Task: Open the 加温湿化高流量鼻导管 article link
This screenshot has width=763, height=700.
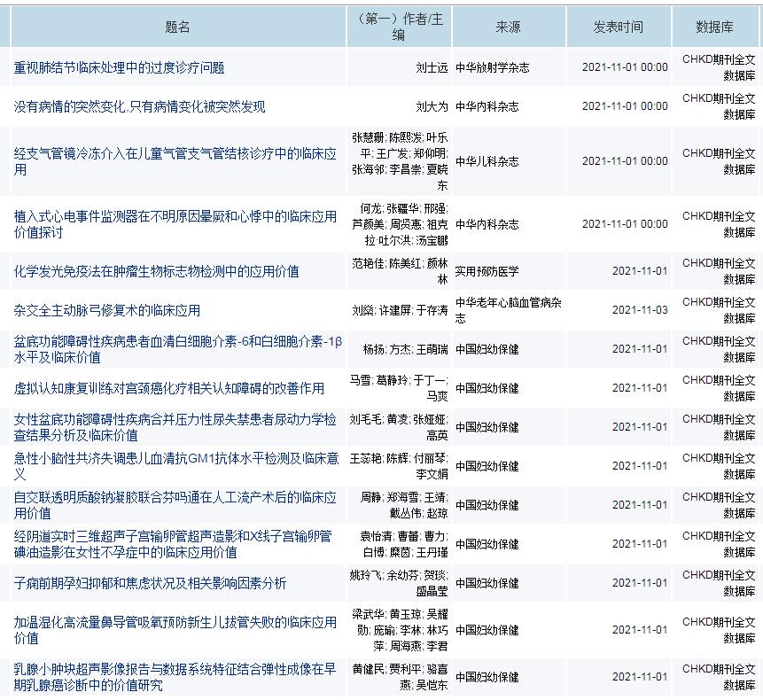Action: click(175, 623)
